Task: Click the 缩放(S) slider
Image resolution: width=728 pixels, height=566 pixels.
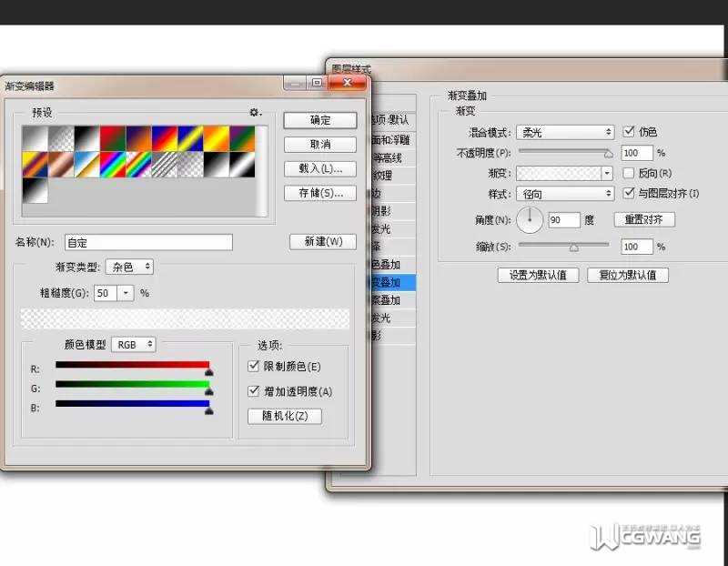Action: (564, 246)
